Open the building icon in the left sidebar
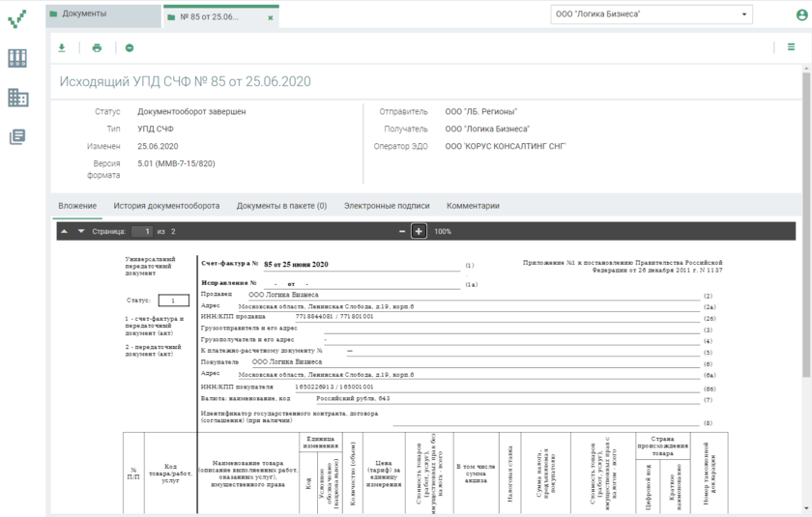The image size is (812, 517). (x=17, y=98)
